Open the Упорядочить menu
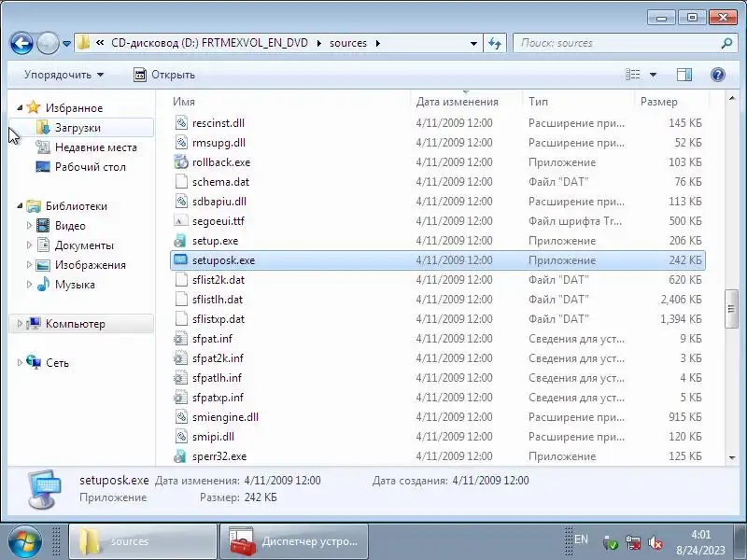The width and height of the screenshot is (747, 560). point(63,75)
